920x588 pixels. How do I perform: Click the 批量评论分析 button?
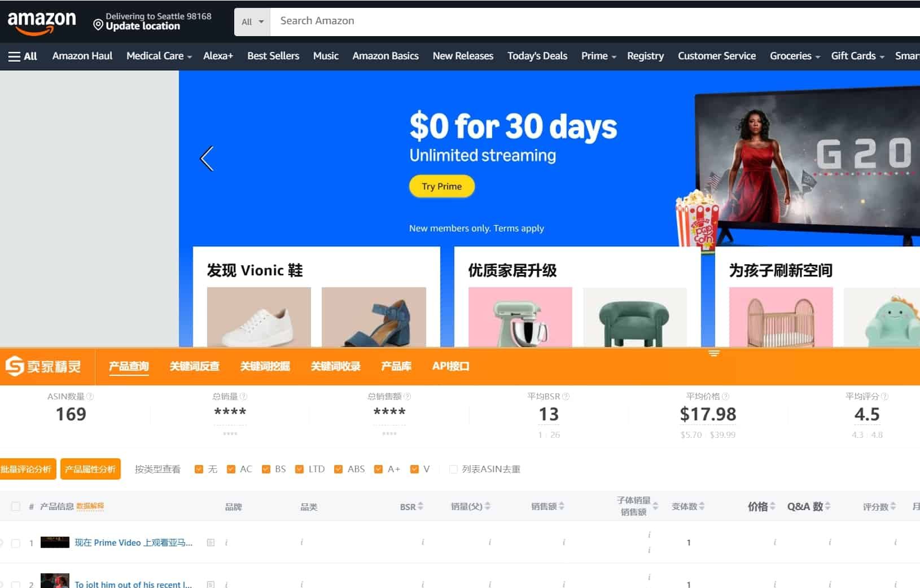pos(27,469)
